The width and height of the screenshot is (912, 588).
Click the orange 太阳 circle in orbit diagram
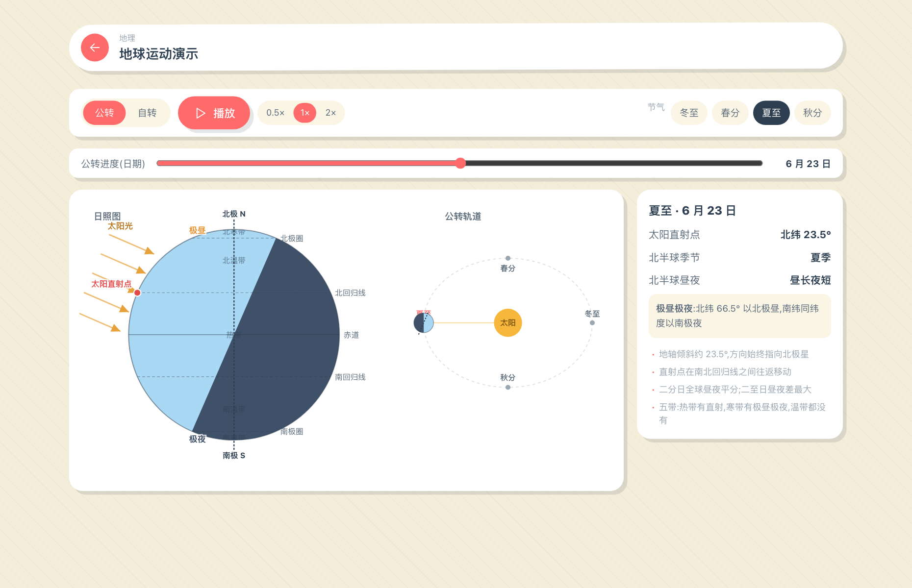(x=508, y=323)
